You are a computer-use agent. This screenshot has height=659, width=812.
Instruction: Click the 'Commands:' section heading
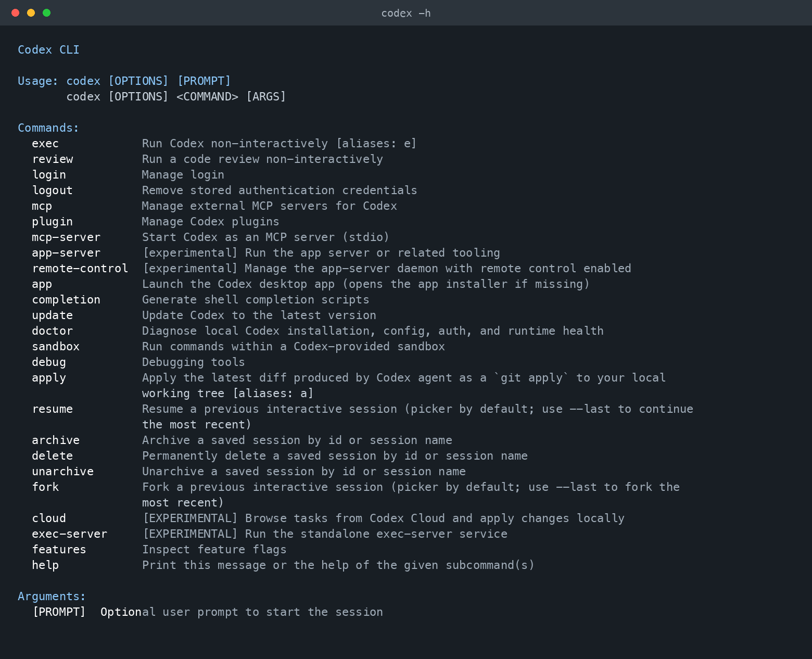pos(48,128)
